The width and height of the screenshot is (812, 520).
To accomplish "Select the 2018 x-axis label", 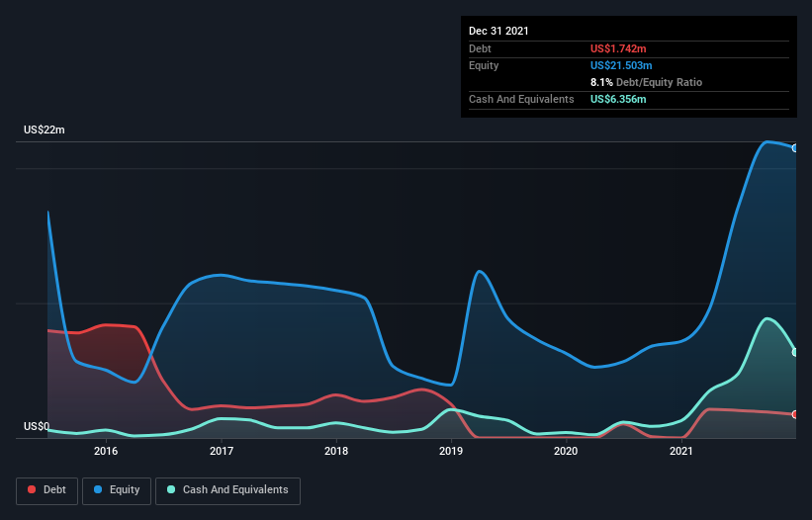I will point(336,451).
